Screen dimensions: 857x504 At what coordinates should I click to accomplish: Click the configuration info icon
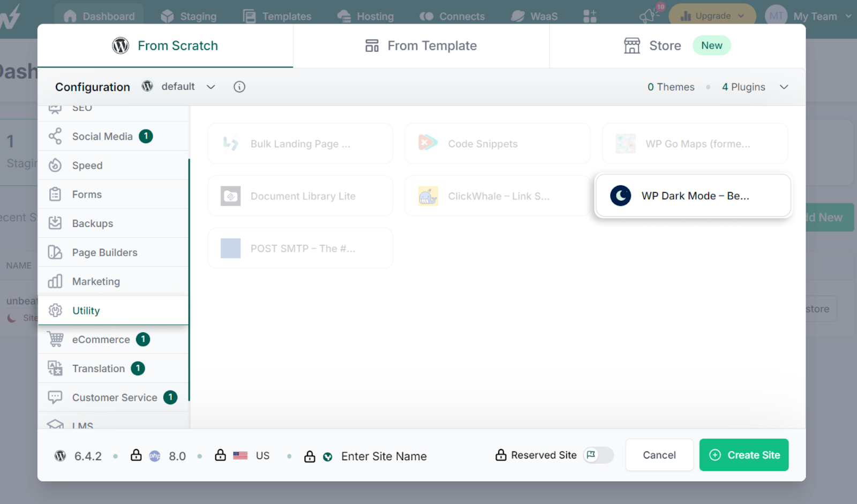(x=239, y=87)
